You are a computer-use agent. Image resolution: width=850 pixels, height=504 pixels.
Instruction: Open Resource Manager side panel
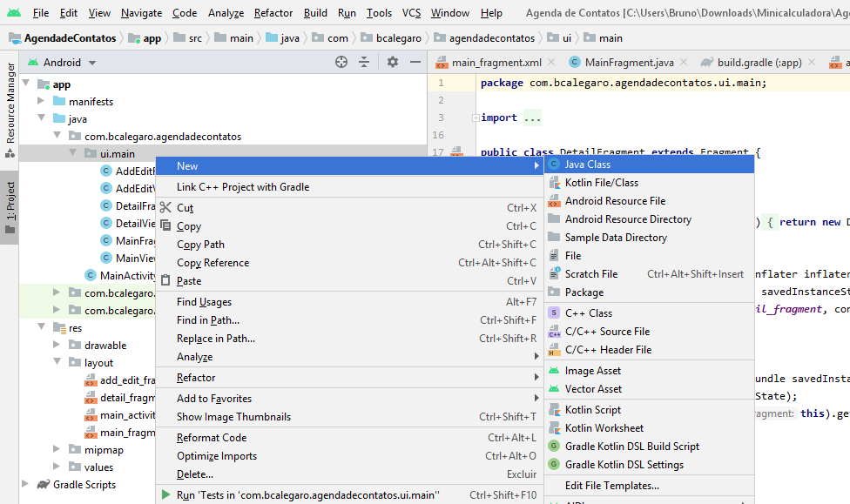10,103
